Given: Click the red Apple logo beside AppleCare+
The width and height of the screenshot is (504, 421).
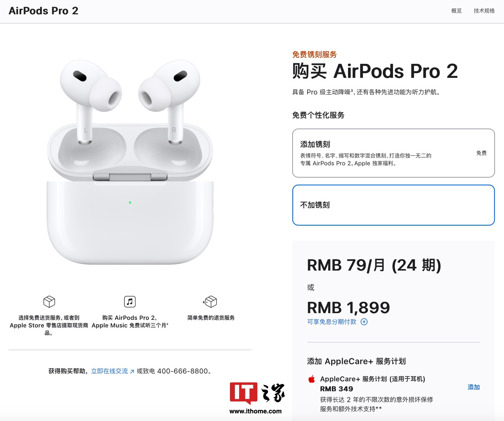Looking at the screenshot, I should click(311, 379).
